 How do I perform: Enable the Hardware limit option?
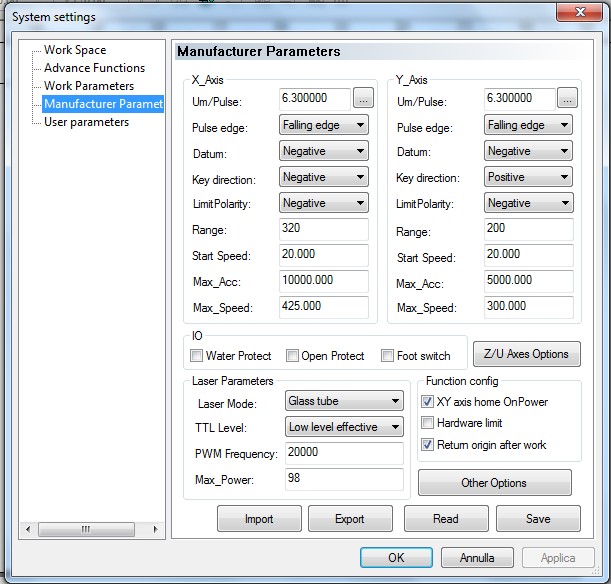pyautogui.click(x=428, y=423)
